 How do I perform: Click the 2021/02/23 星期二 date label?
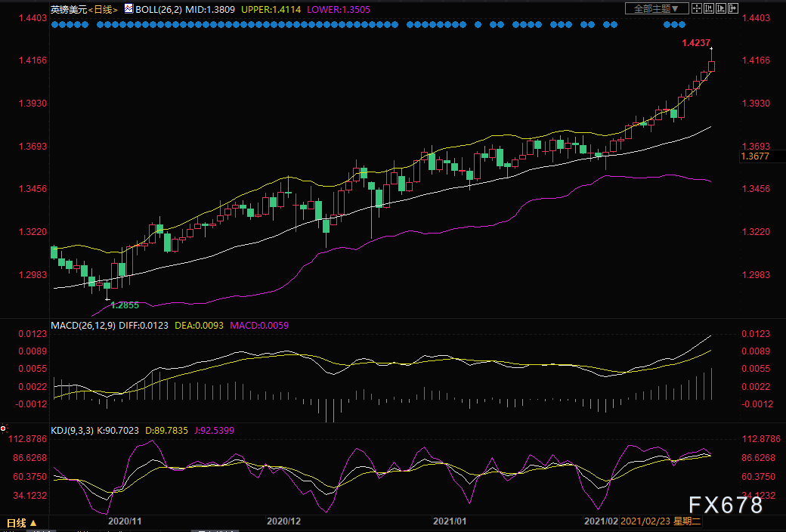[x=661, y=521]
